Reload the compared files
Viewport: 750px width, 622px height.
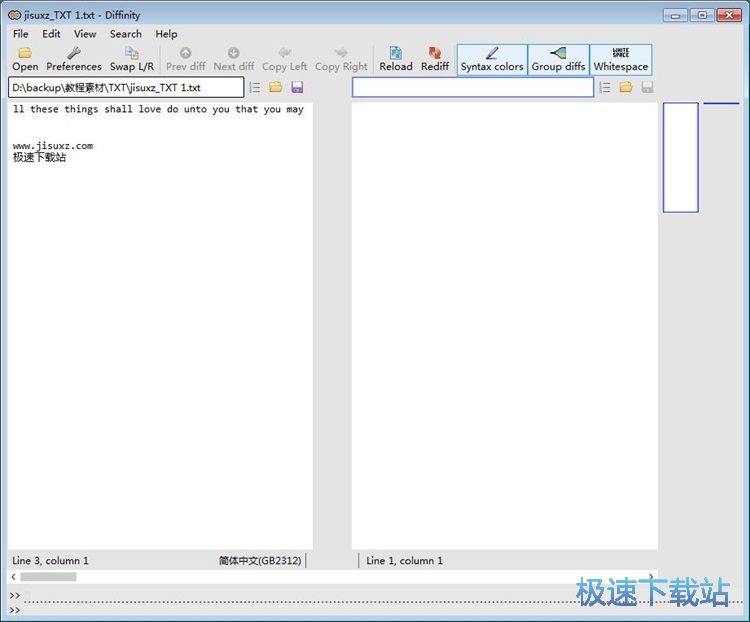(x=395, y=59)
